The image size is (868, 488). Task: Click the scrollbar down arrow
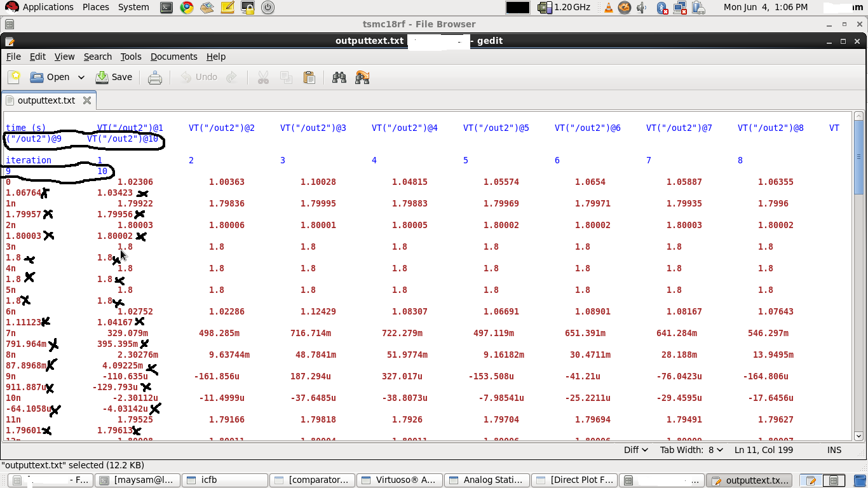858,437
